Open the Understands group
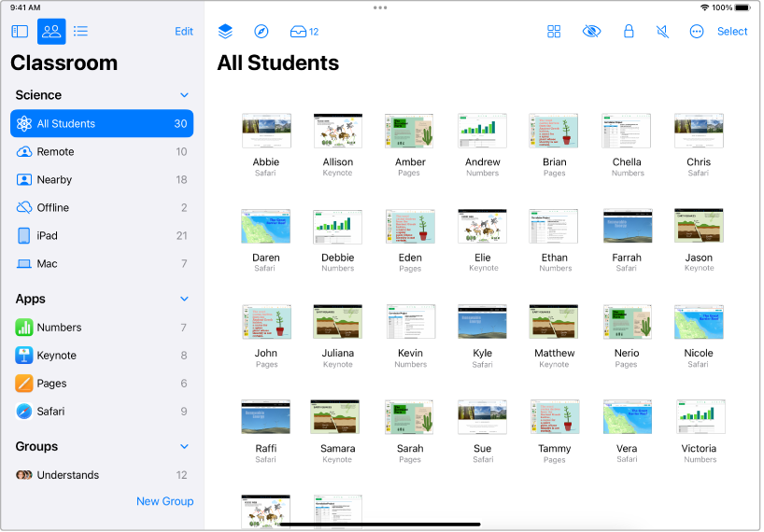The image size is (764, 532). (x=102, y=475)
